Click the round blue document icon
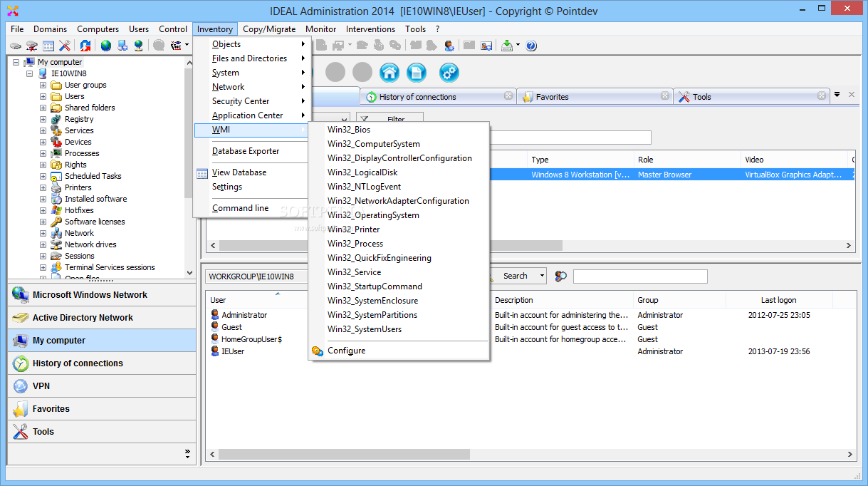This screenshot has height=486, width=868. [x=417, y=72]
